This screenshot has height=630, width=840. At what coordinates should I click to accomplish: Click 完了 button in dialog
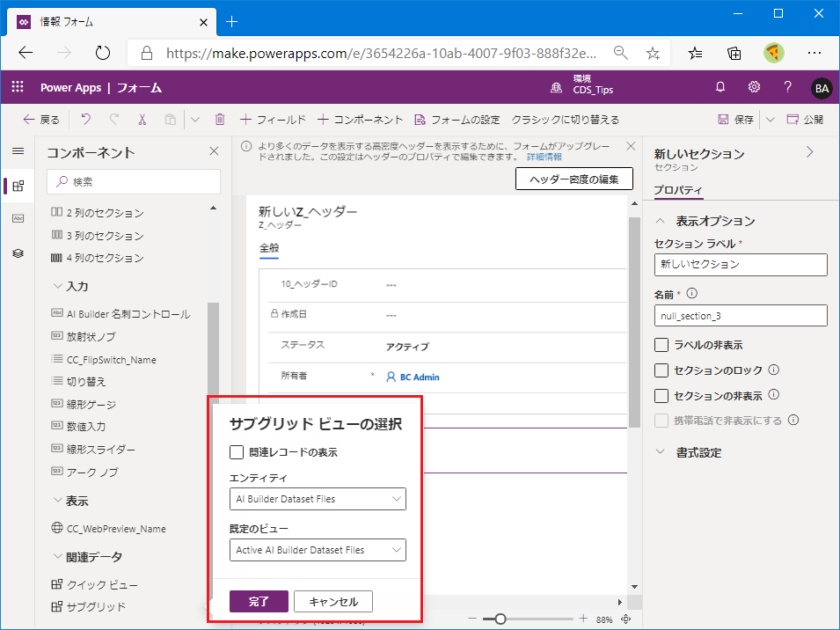259,602
